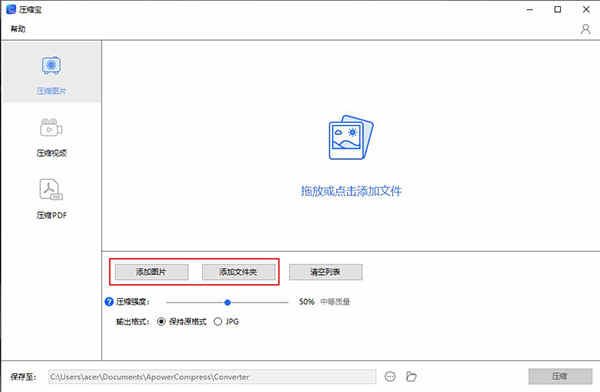Click the 添加图片 button

[152, 272]
